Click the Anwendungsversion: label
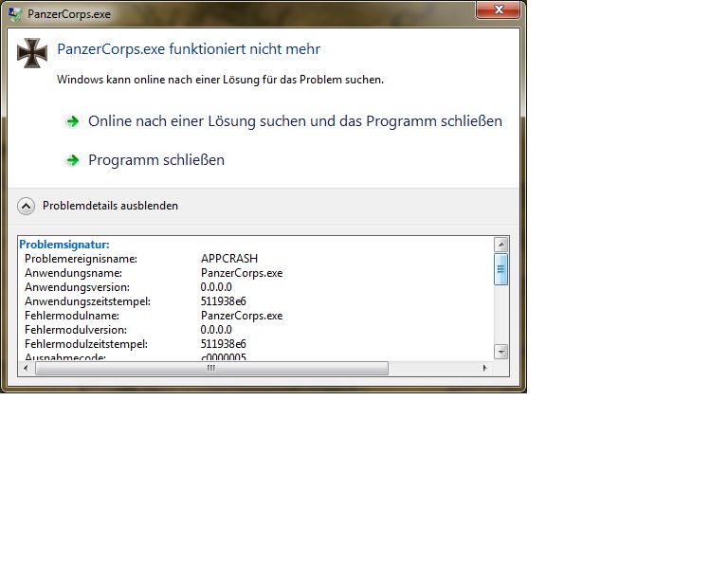This screenshot has height=582, width=728. (77, 287)
